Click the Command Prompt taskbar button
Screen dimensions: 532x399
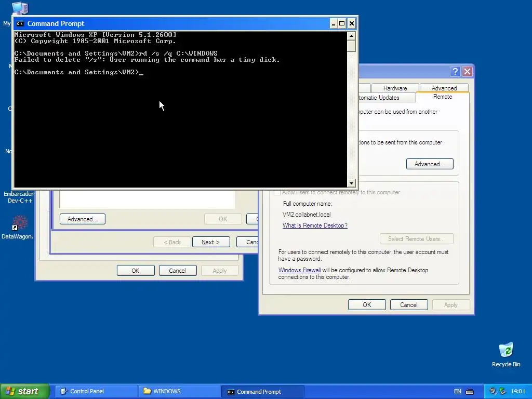pos(262,392)
